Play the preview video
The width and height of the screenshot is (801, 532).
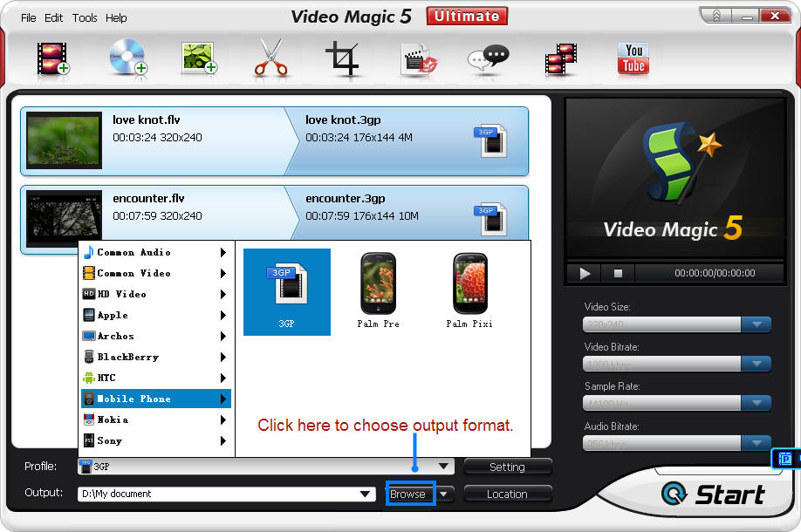pyautogui.click(x=585, y=273)
